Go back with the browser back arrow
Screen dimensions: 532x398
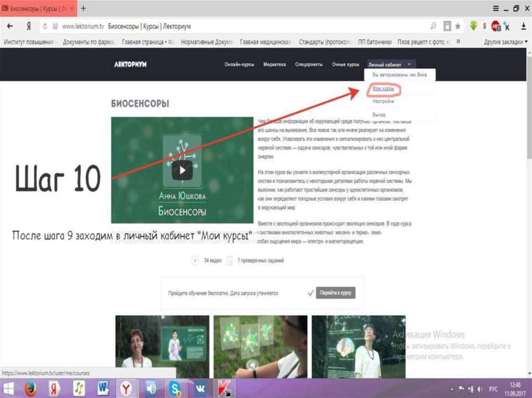[10, 26]
